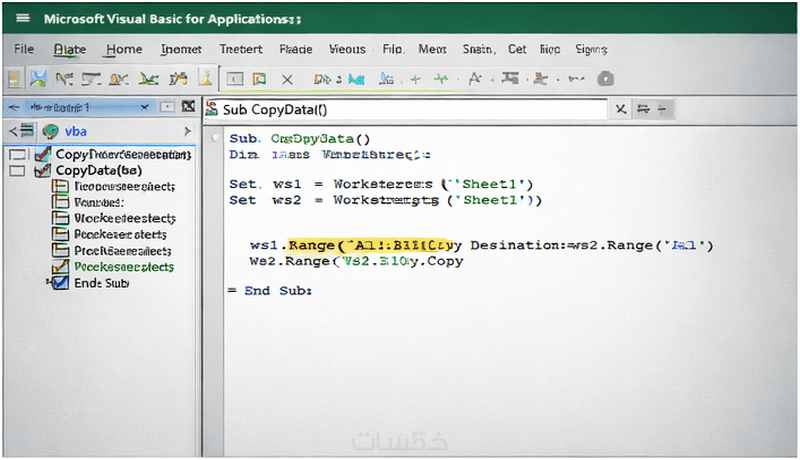
Task: Click the icon left of Sub CopyData()
Action: click(x=212, y=109)
